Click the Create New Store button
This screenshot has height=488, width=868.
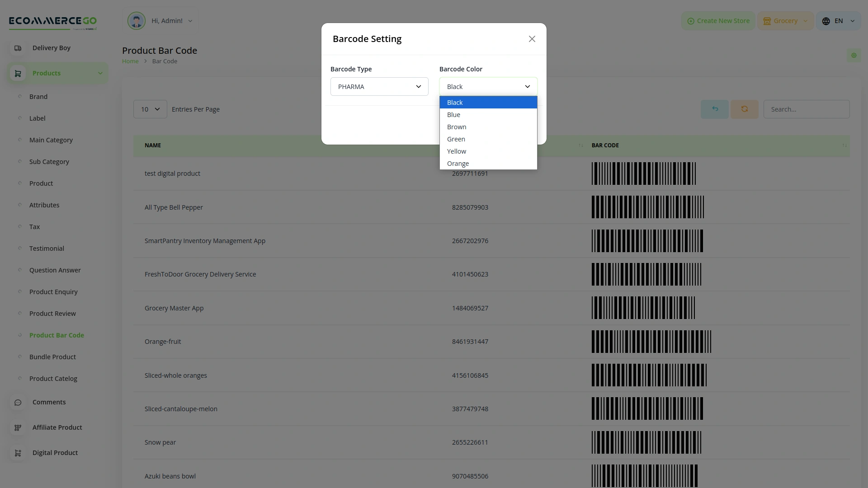718,20
